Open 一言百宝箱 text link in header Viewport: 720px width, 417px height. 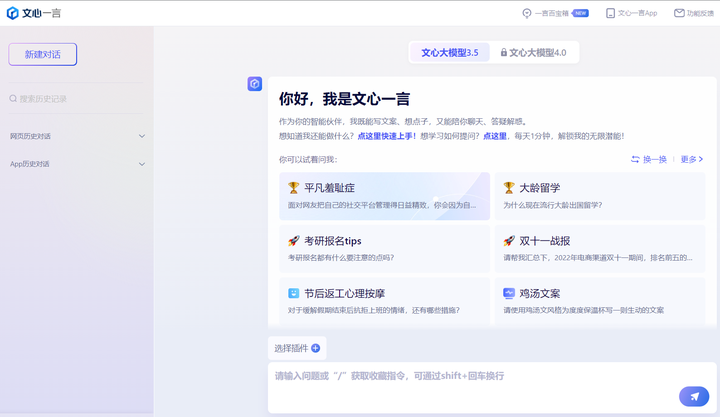(x=552, y=13)
